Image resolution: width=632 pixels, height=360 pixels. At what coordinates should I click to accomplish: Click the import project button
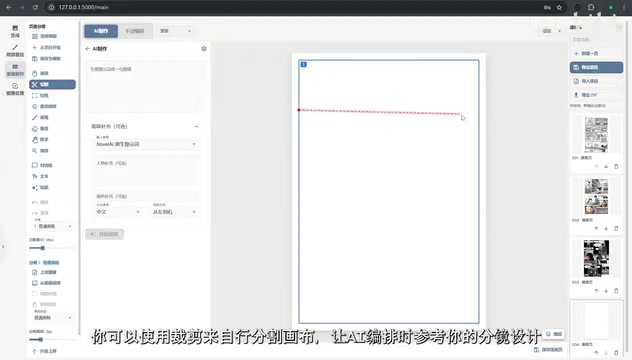coord(596,81)
